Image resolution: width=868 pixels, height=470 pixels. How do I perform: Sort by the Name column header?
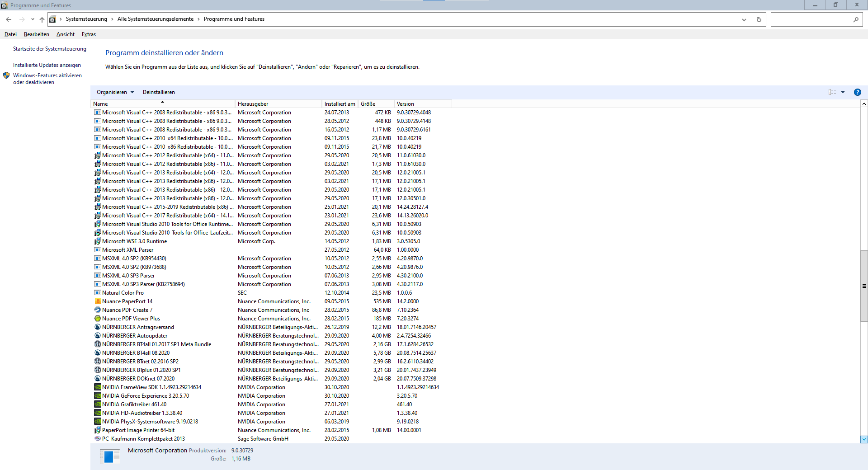163,104
